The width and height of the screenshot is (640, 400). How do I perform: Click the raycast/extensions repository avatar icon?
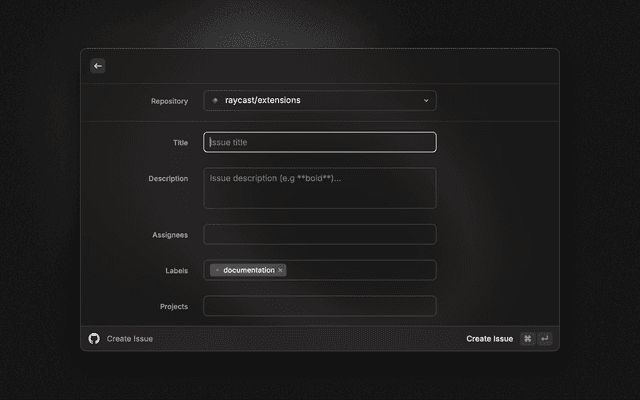(215, 101)
